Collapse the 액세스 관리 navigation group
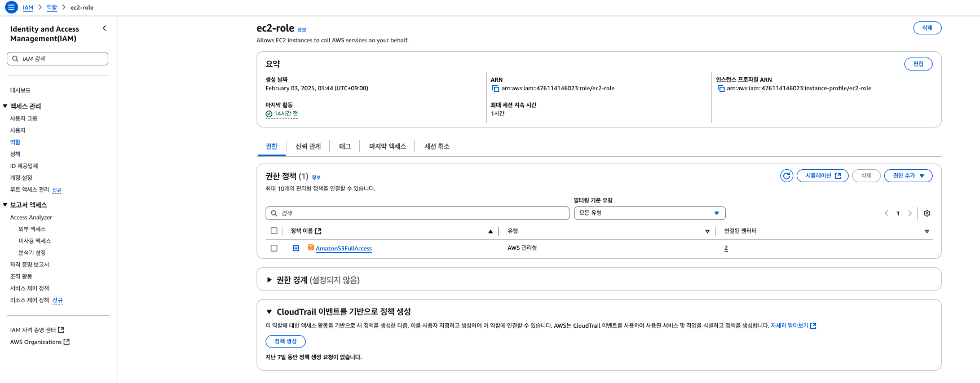980x383 pixels. (5, 106)
